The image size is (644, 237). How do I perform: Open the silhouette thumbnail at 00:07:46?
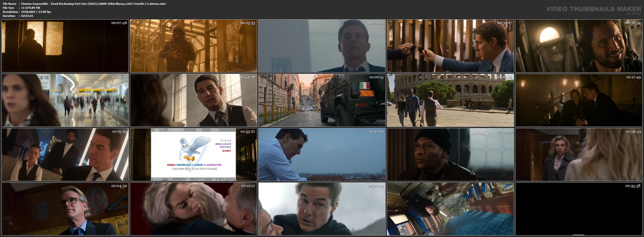pos(65,46)
